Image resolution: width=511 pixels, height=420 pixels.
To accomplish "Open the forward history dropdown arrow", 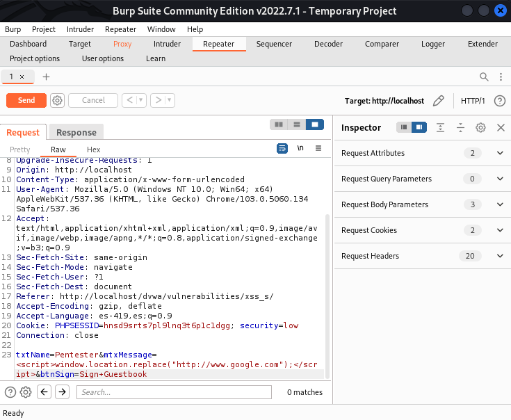I will [x=170, y=100].
